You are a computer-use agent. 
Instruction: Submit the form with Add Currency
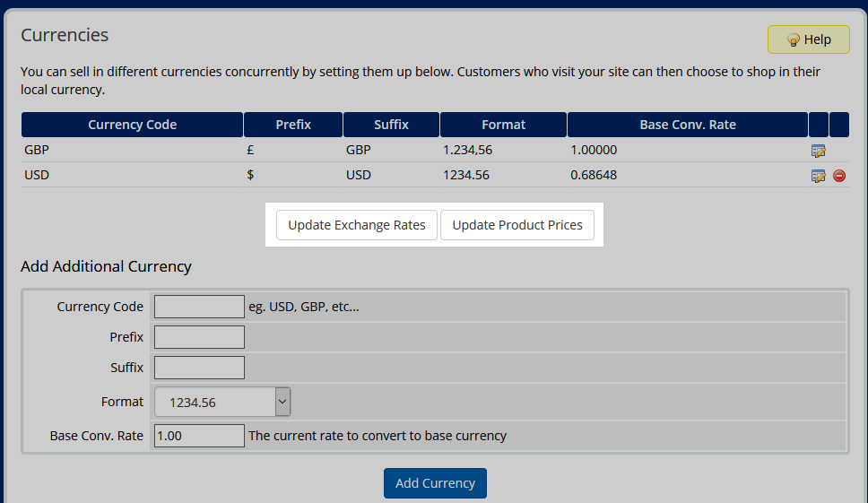[435, 483]
